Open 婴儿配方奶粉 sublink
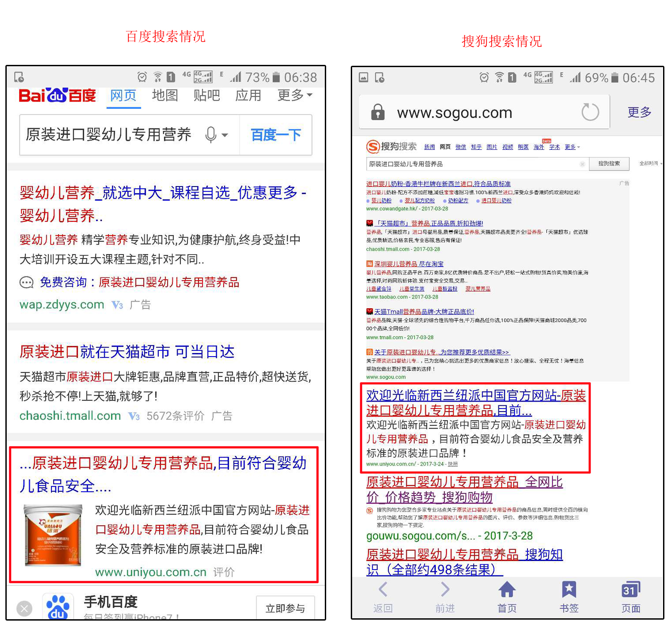Viewport: 672px width, 621px height. pos(420,200)
